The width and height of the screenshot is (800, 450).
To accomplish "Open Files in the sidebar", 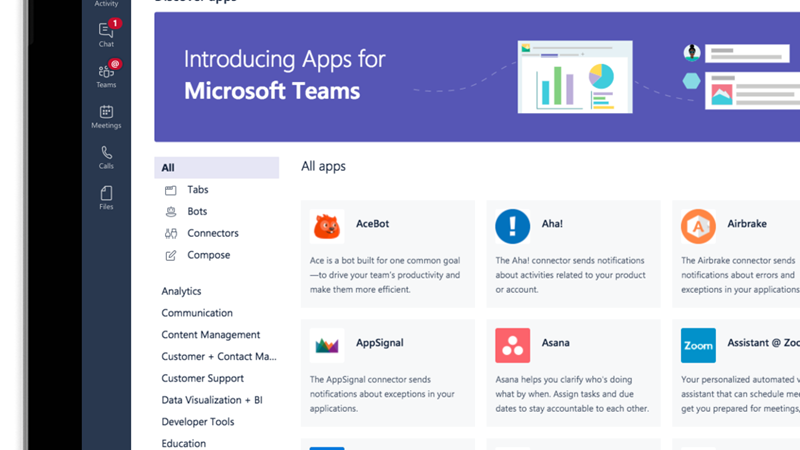I will tap(106, 197).
